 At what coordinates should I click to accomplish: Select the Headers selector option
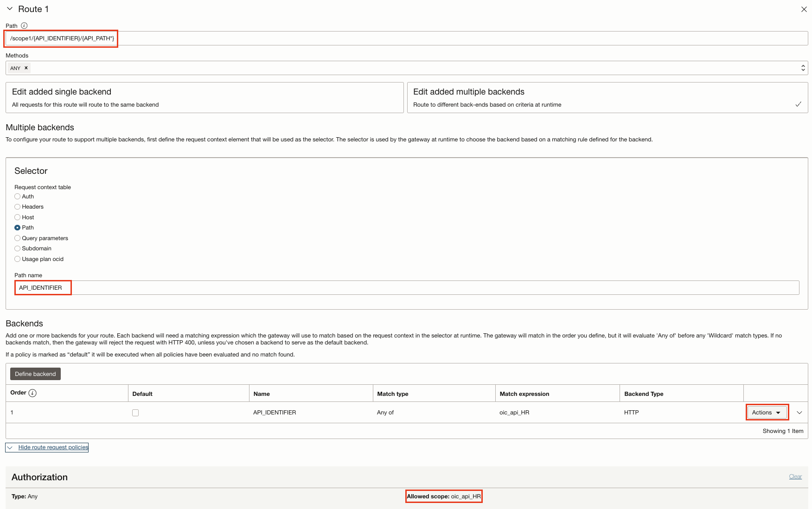[x=18, y=207]
